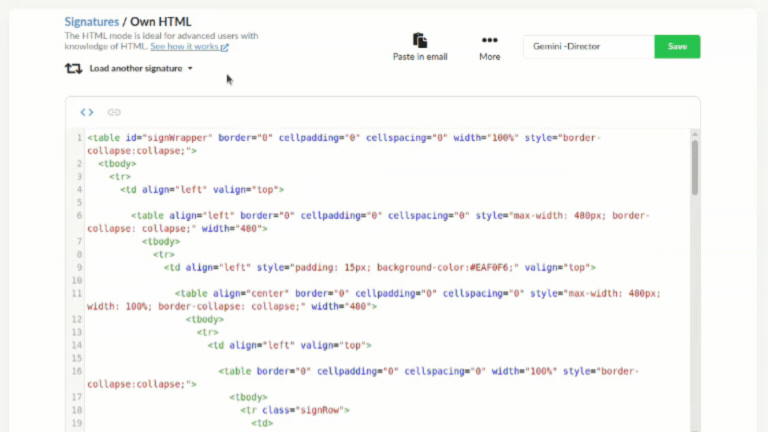The image size is (768, 432).
Task: Click the Load another signature swap icon
Action: point(73,69)
